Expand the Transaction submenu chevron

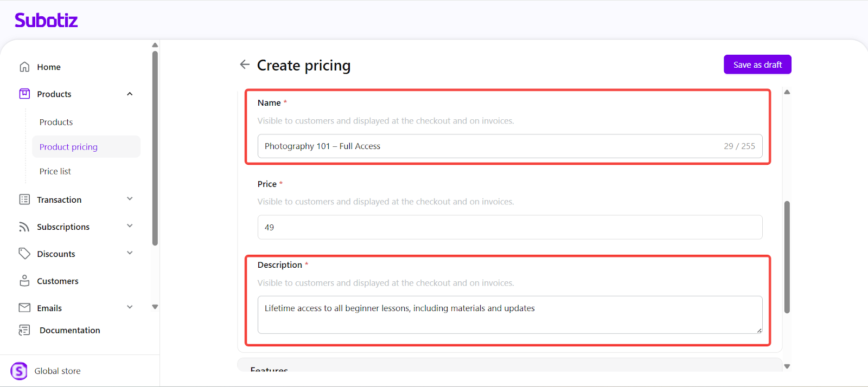pyautogui.click(x=130, y=199)
